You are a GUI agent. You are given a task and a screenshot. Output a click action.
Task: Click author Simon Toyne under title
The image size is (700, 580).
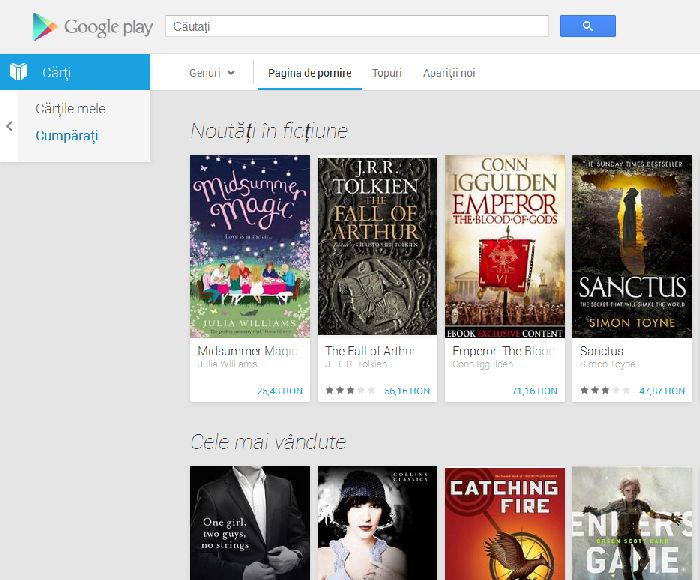[x=608, y=364]
